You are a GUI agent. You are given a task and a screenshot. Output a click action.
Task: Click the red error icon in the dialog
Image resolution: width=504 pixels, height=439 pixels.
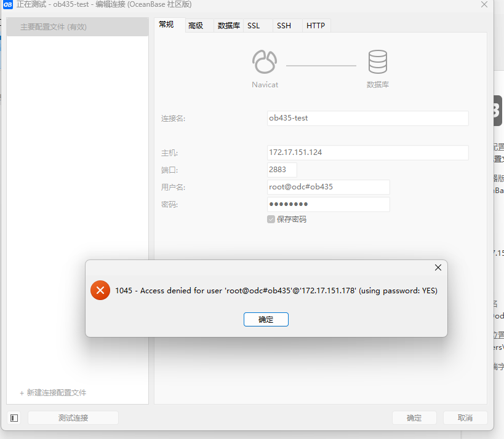[100, 290]
